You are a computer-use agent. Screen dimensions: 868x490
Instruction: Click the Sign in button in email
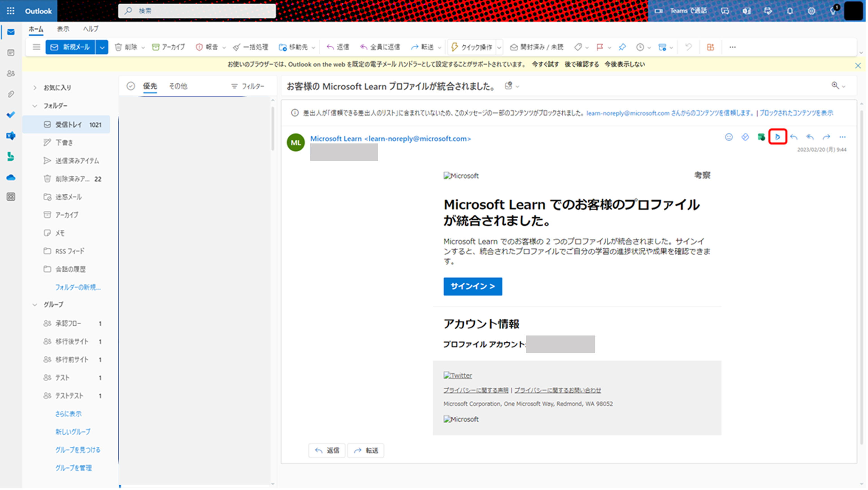(473, 287)
